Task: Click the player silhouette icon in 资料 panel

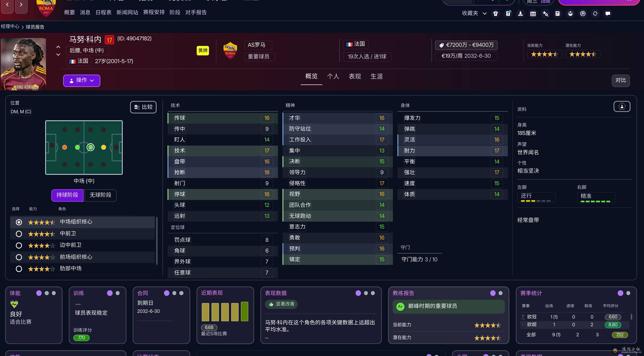Action: (x=622, y=107)
